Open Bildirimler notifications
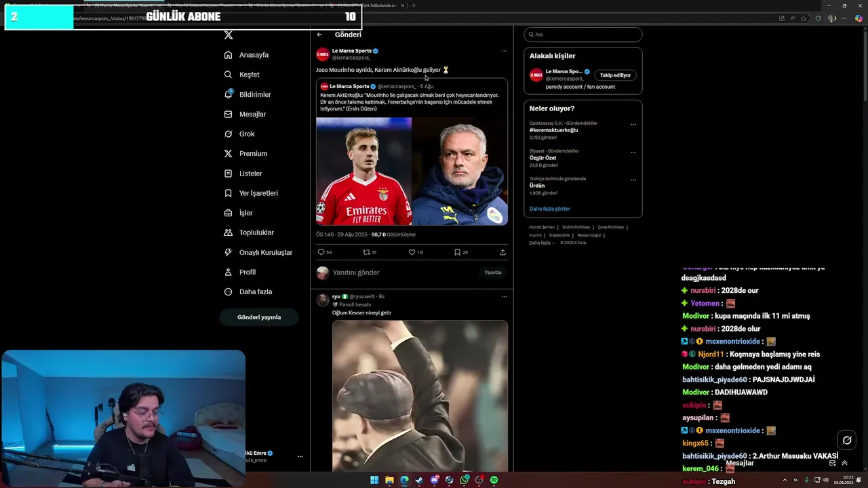The height and width of the screenshot is (488, 868). click(248, 94)
